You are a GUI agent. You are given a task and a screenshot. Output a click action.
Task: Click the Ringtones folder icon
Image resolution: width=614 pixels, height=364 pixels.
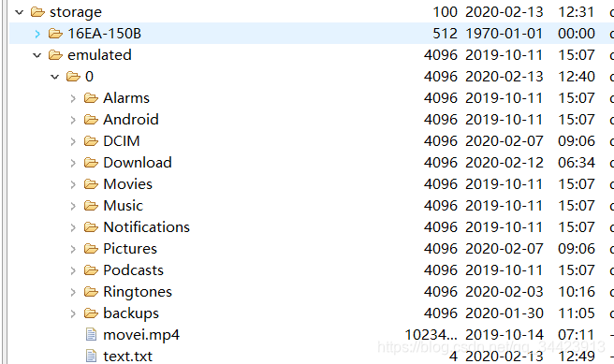click(91, 292)
